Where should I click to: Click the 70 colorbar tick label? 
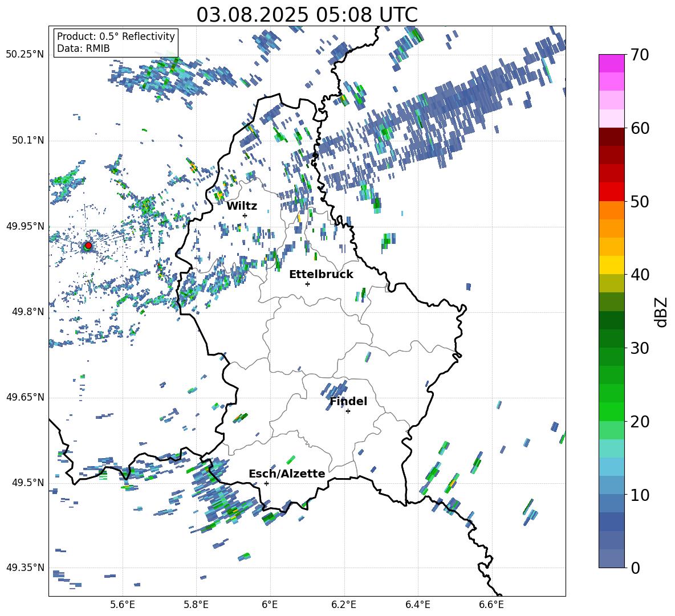[x=640, y=55]
